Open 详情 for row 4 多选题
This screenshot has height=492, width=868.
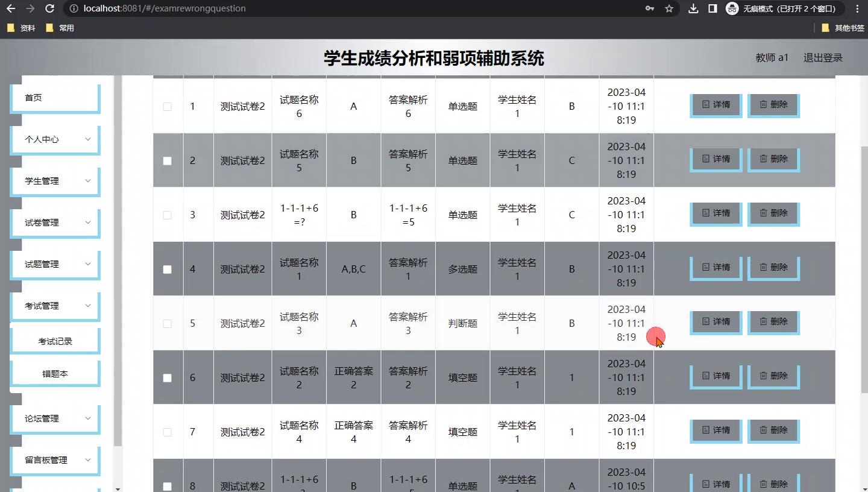point(716,268)
